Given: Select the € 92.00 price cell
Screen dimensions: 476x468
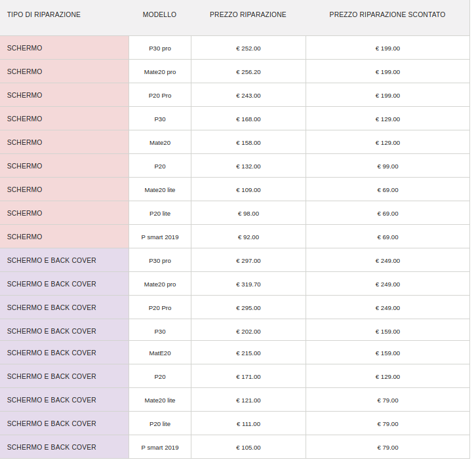Looking at the screenshot, I should [x=248, y=237].
